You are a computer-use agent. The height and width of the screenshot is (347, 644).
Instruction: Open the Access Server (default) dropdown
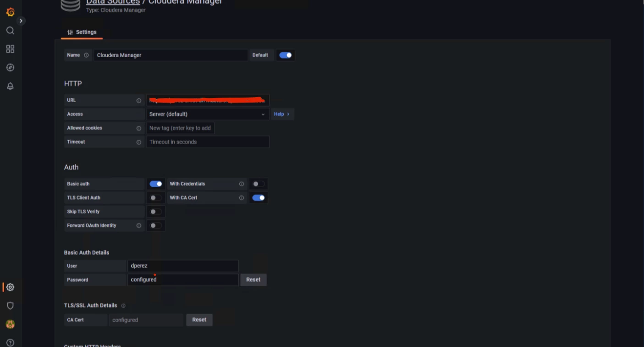(208, 114)
